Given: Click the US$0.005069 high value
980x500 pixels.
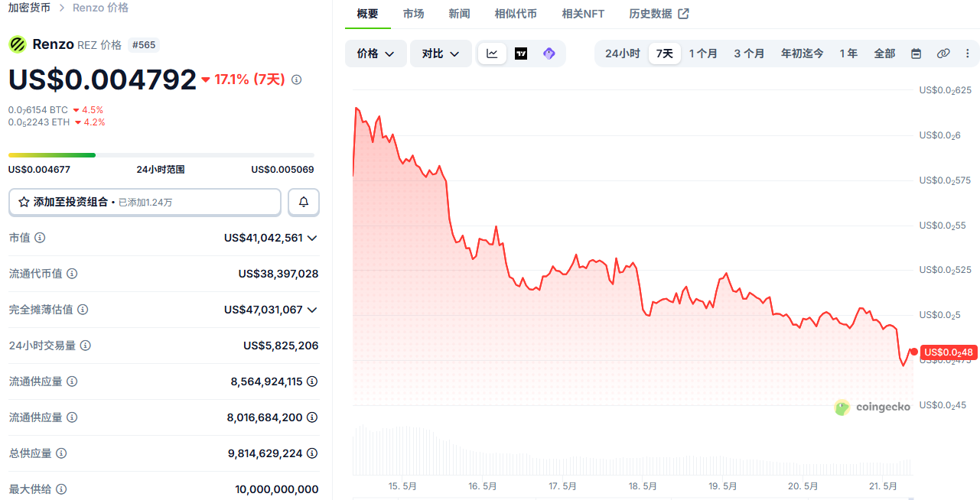Looking at the screenshot, I should pos(282,170).
